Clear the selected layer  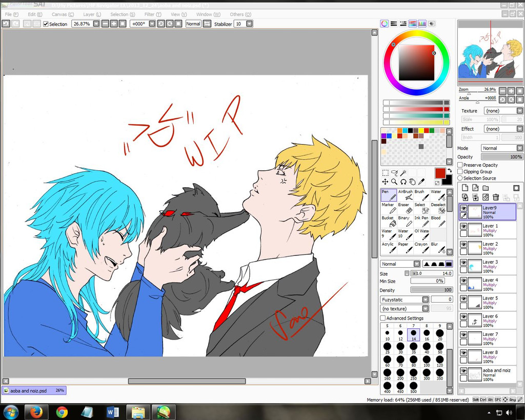(486, 197)
